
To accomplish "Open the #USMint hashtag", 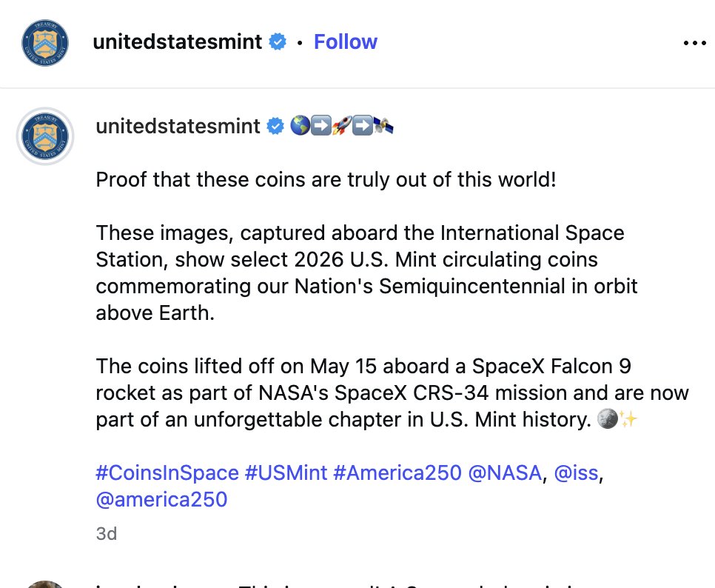I will [286, 472].
